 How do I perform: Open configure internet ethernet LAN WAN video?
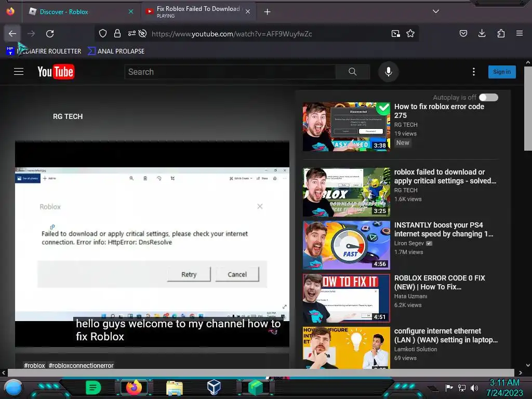coord(446,335)
